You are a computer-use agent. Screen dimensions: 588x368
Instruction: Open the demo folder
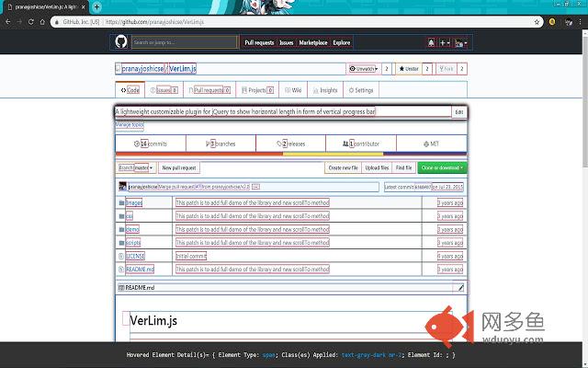[x=132, y=229]
